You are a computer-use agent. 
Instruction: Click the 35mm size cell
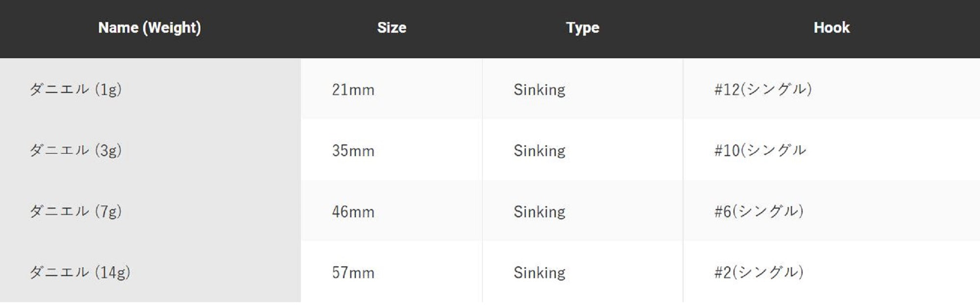pos(353,150)
